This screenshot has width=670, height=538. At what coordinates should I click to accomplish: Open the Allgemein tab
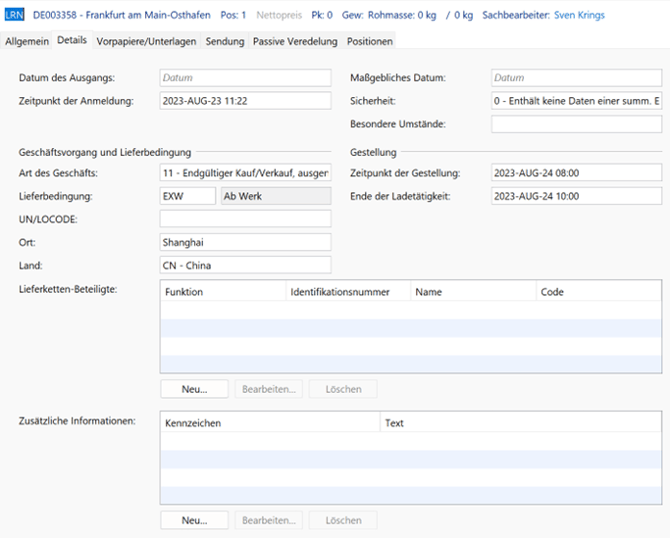click(27, 41)
